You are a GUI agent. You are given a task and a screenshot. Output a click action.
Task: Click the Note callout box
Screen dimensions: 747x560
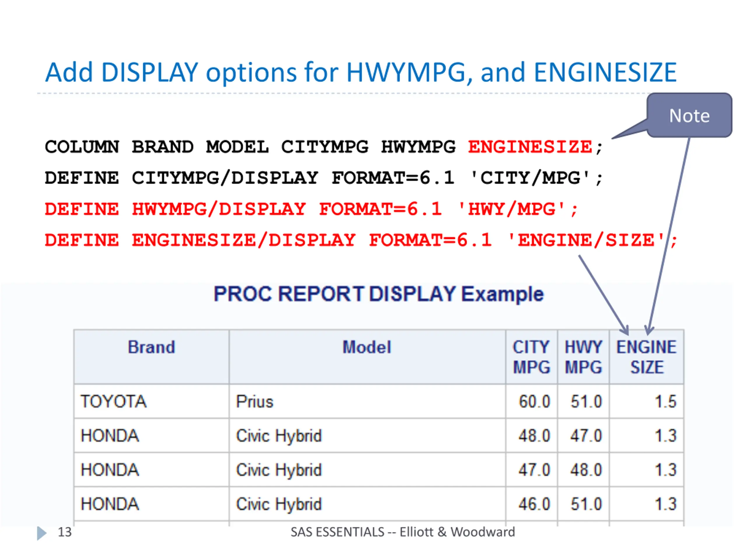(x=689, y=115)
